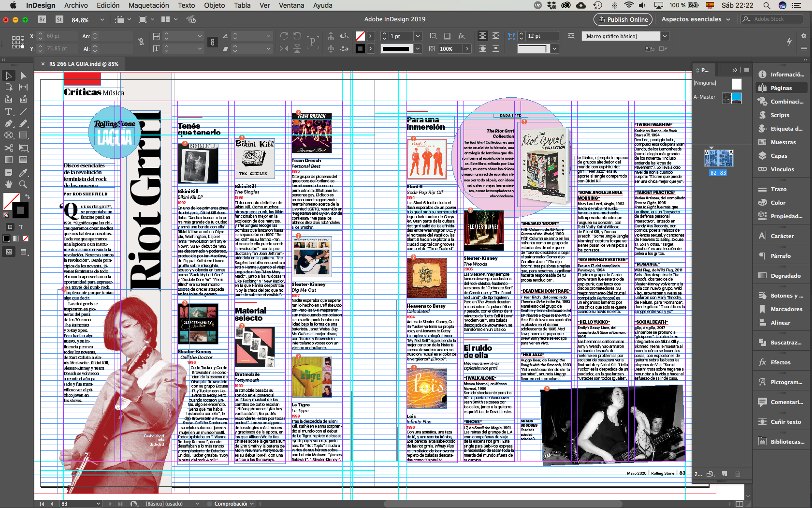Select the Rectangle tool

click(23, 135)
